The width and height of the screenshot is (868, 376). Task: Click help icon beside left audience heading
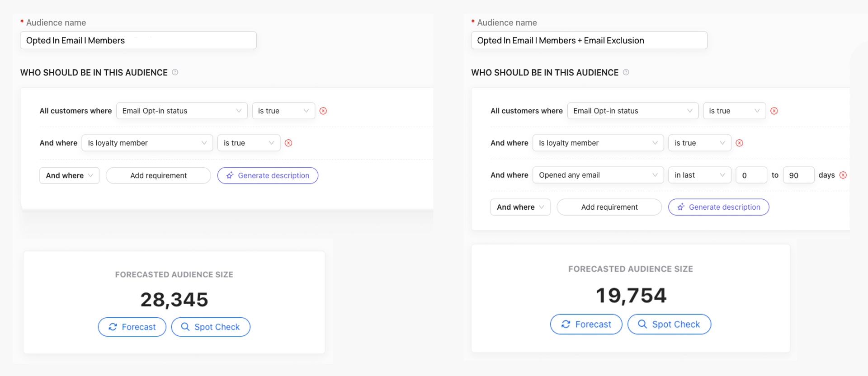(x=175, y=72)
